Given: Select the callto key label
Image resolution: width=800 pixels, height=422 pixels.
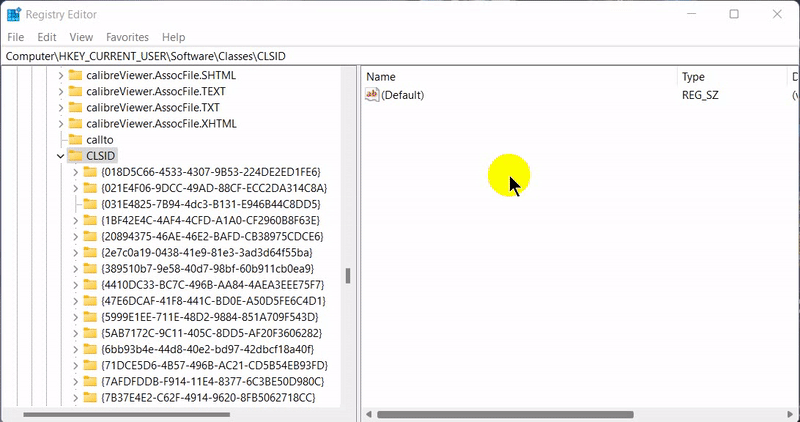Looking at the screenshot, I should pos(99,140).
